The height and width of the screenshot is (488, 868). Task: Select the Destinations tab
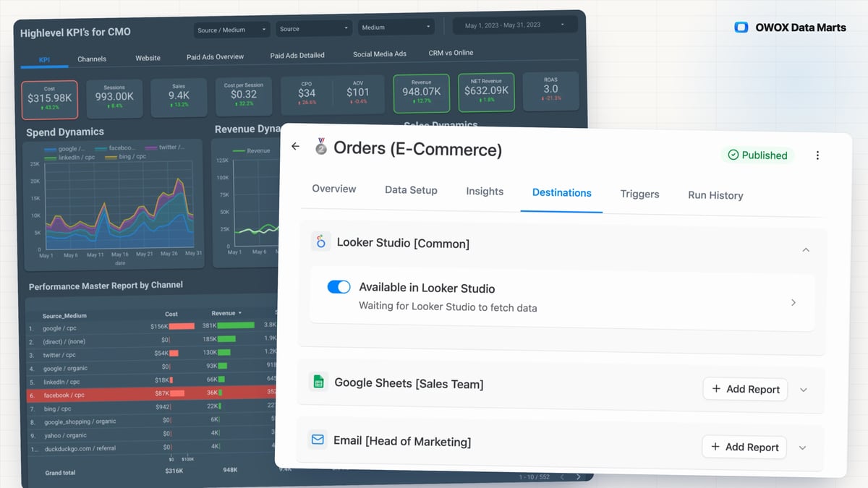point(561,192)
